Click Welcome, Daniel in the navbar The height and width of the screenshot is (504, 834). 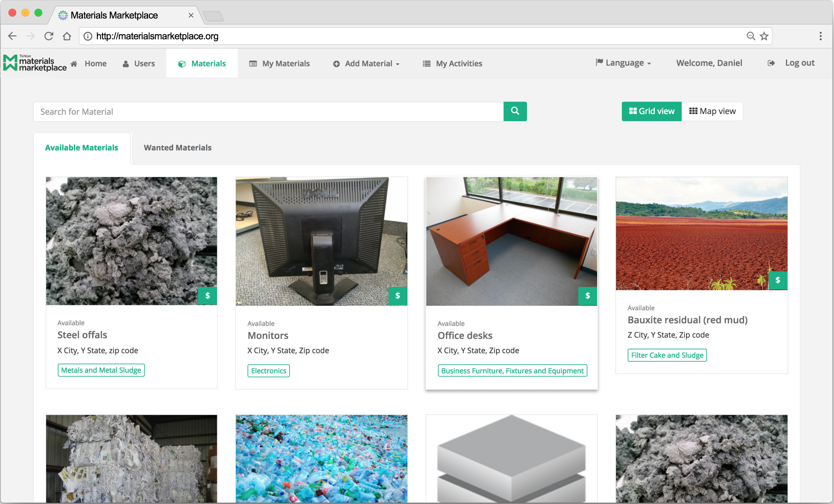click(709, 63)
